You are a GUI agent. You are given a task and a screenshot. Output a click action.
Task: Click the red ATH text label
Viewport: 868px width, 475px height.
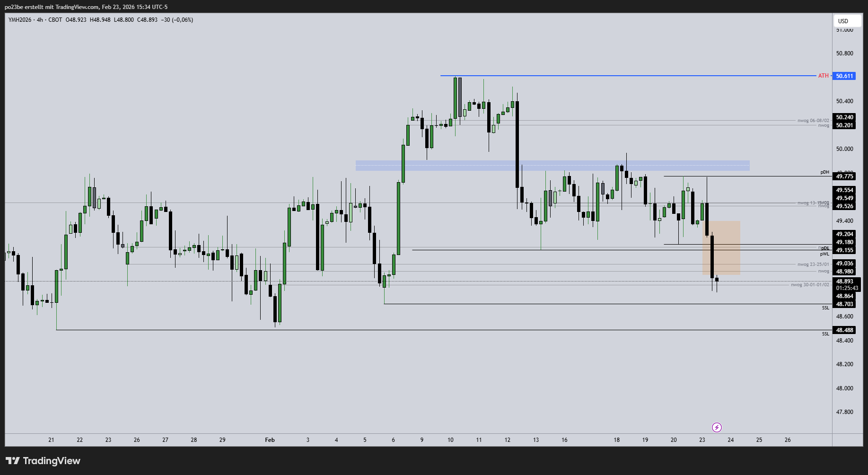823,76
